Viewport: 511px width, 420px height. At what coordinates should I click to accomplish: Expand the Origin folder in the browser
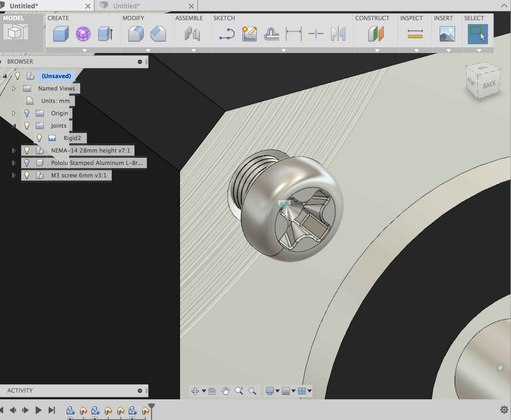click(x=14, y=113)
